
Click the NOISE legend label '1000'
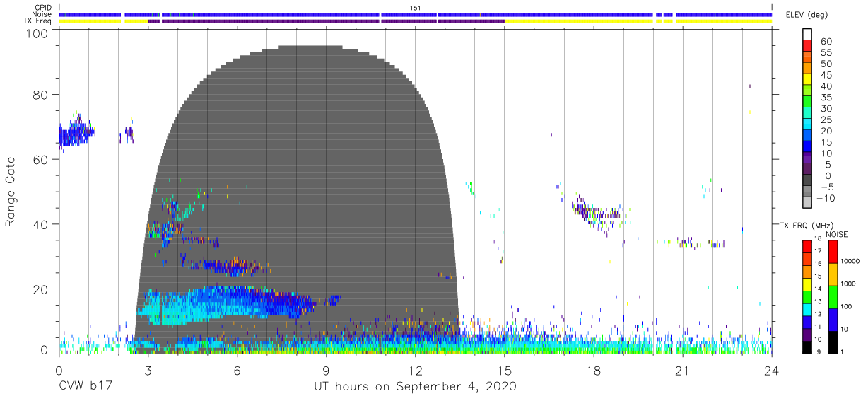point(848,284)
